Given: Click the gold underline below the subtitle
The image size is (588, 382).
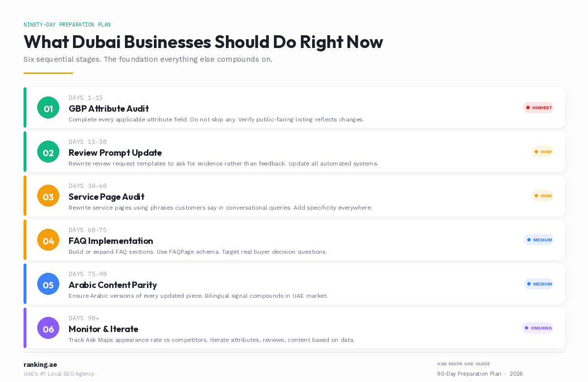Looking at the screenshot, I should click(x=48, y=73).
